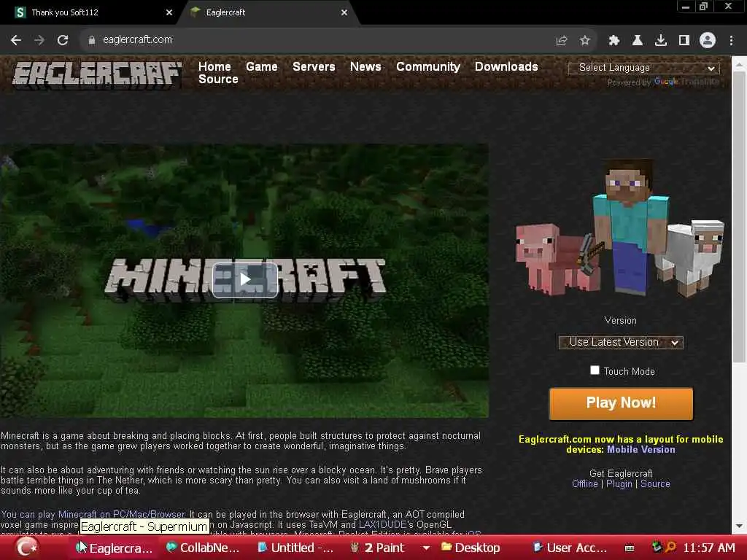747x560 pixels.
Task: Expand the taskbar overflow arrow near Paint
Action: coord(426,548)
